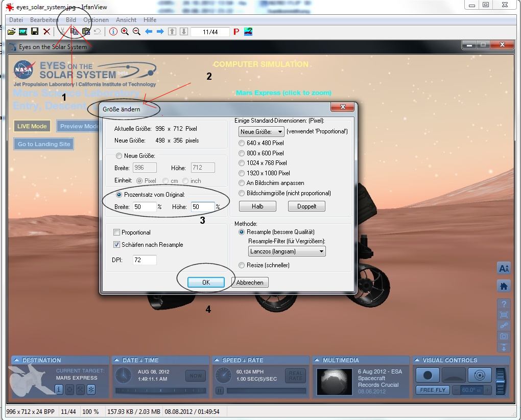This screenshot has width=521, height=420.
Task: Open the Ansicht menu
Action: [126, 20]
